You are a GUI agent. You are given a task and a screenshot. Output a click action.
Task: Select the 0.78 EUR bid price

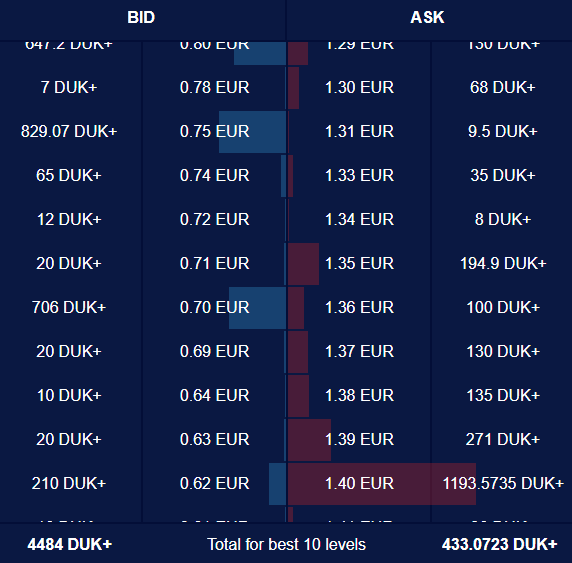pos(214,88)
